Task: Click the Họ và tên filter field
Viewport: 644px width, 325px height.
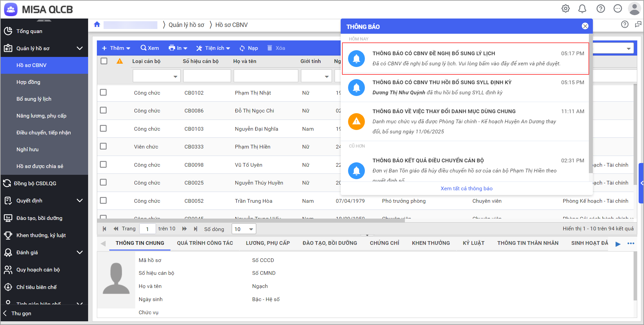Action: point(266,76)
